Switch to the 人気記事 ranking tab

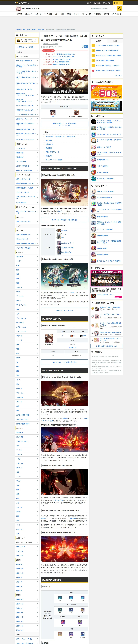(x=99, y=41)
